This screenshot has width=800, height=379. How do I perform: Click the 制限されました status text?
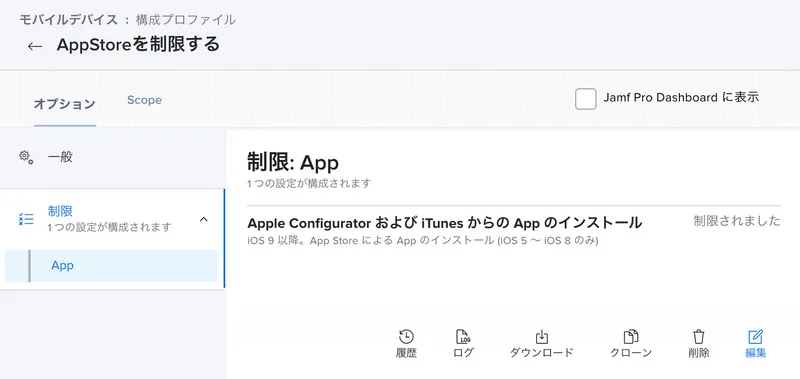pos(737,221)
